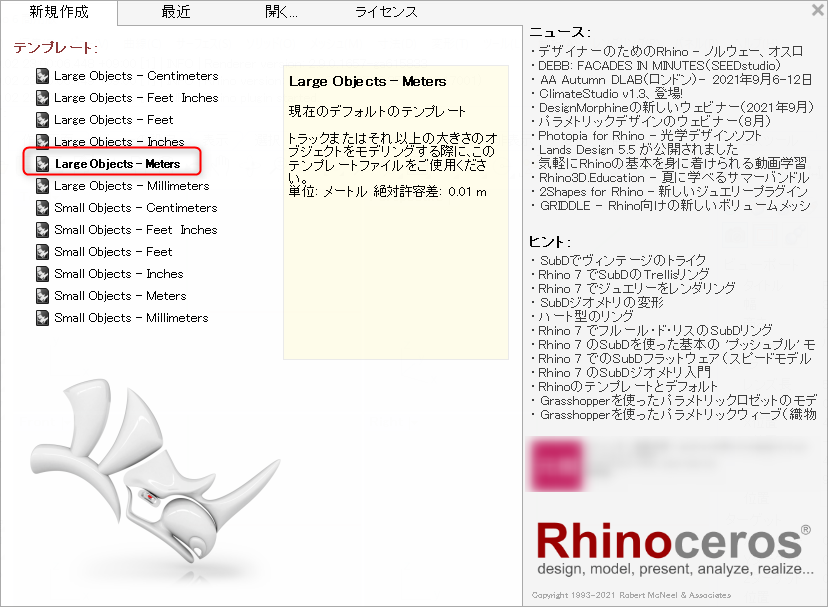Open tip SubDを使った基本のプッシュプル

pyautogui.click(x=677, y=344)
